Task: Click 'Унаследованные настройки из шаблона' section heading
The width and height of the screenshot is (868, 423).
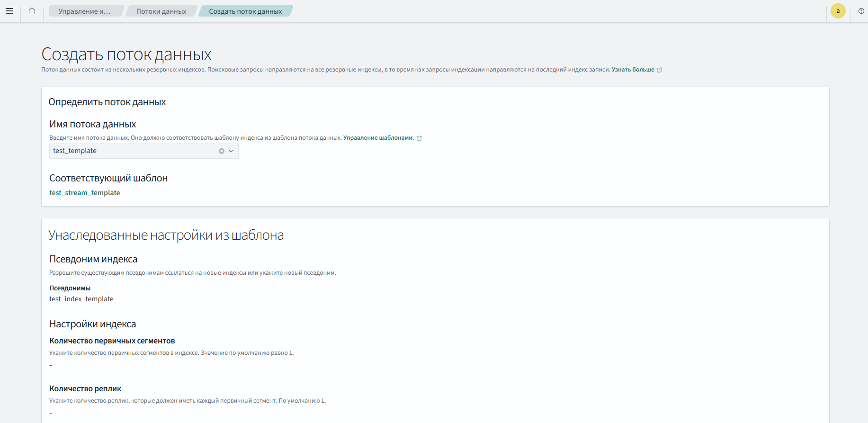Action: pyautogui.click(x=166, y=235)
